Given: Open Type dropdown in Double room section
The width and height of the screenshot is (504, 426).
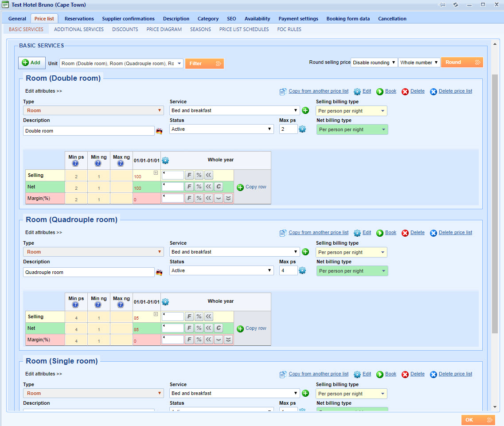Looking at the screenshot, I should point(94,110).
